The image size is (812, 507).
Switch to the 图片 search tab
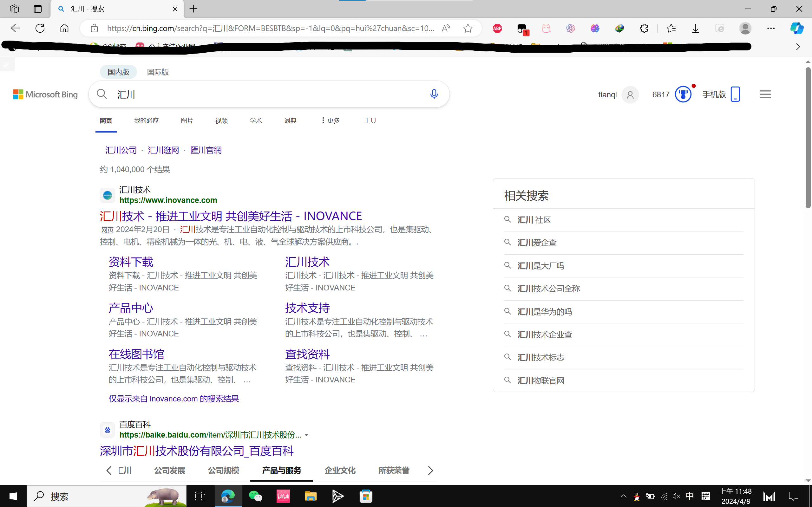click(187, 120)
